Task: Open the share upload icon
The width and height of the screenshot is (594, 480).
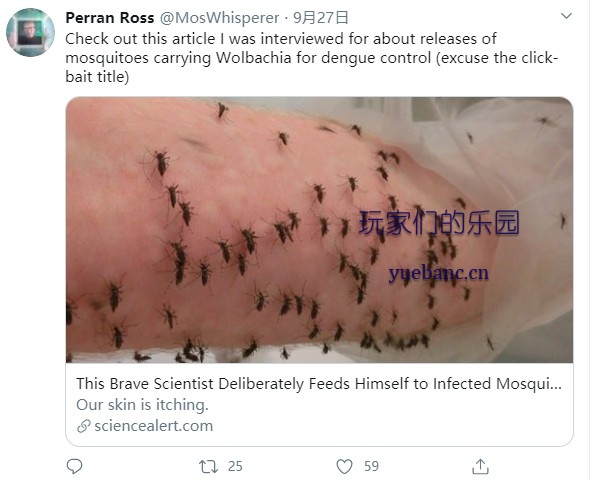Action: (480, 466)
